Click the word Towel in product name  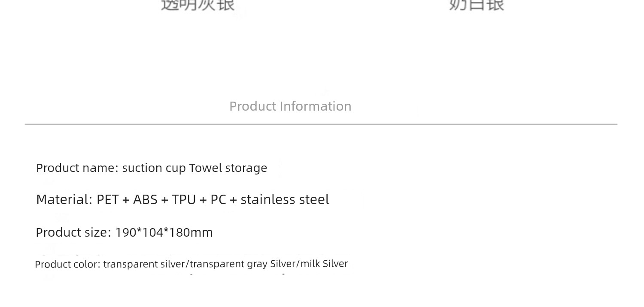206,168
